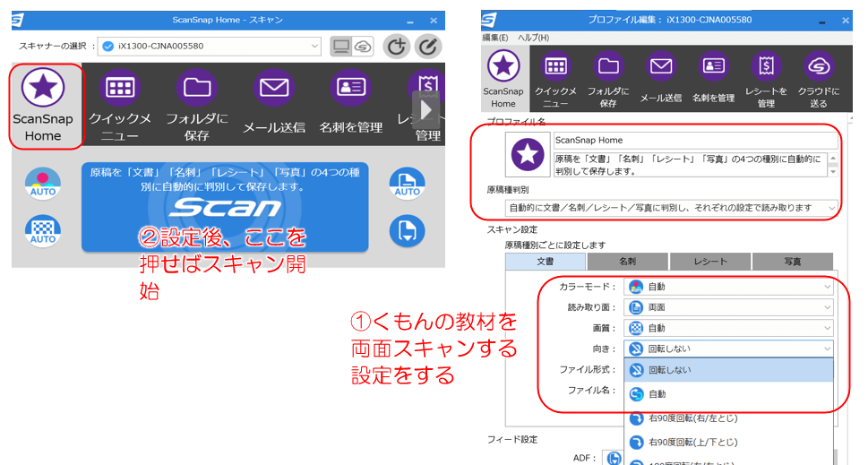Switch to 文書 tab
Image resolution: width=868 pixels, height=465 pixels.
click(x=546, y=262)
